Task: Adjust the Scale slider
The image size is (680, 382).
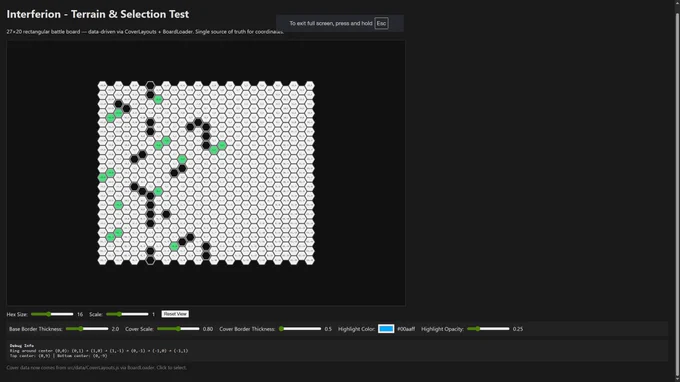Action: (127, 314)
